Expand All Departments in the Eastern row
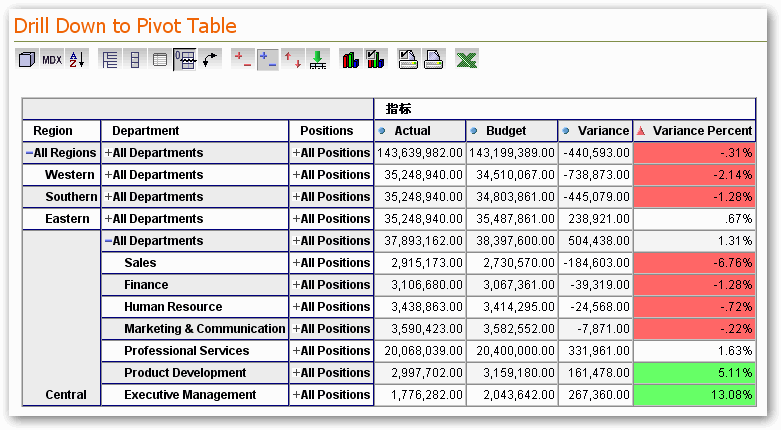This screenshot has width=781, height=430. coord(108,219)
